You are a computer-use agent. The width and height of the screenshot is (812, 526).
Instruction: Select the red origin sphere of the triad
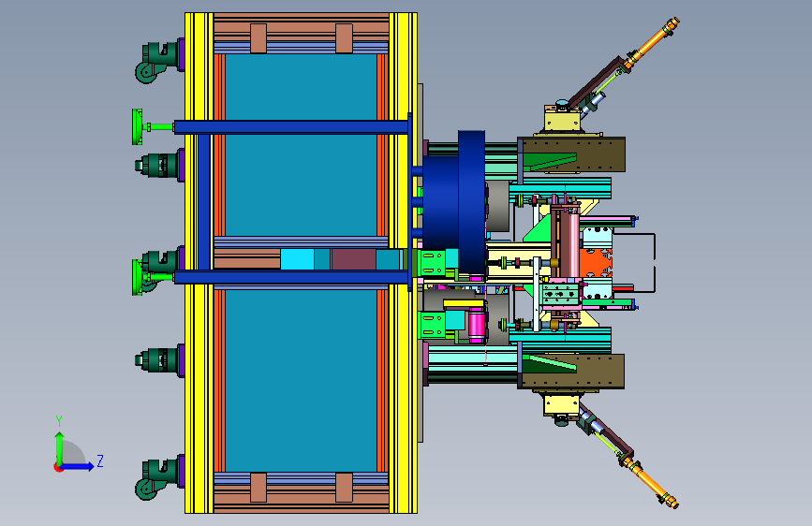click(57, 467)
